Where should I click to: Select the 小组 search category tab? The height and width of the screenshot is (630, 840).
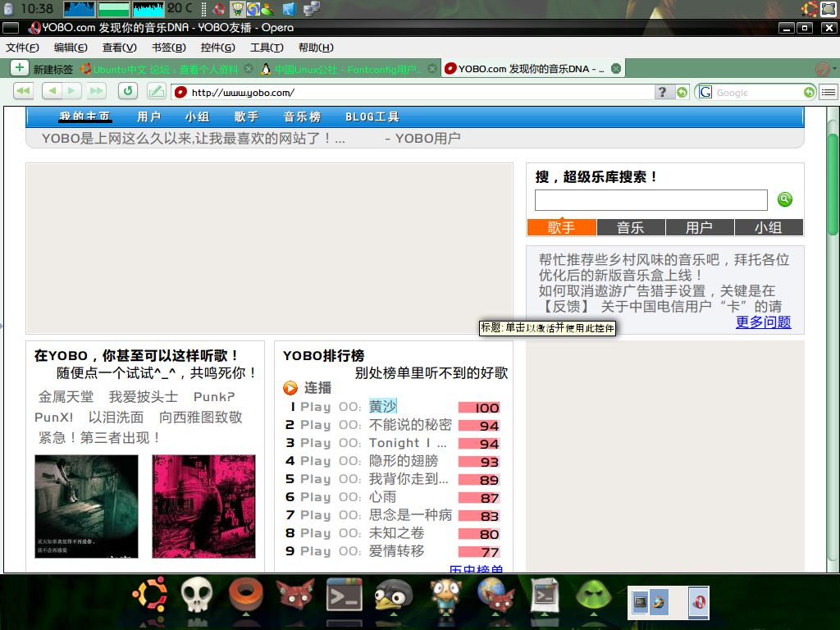pos(769,228)
